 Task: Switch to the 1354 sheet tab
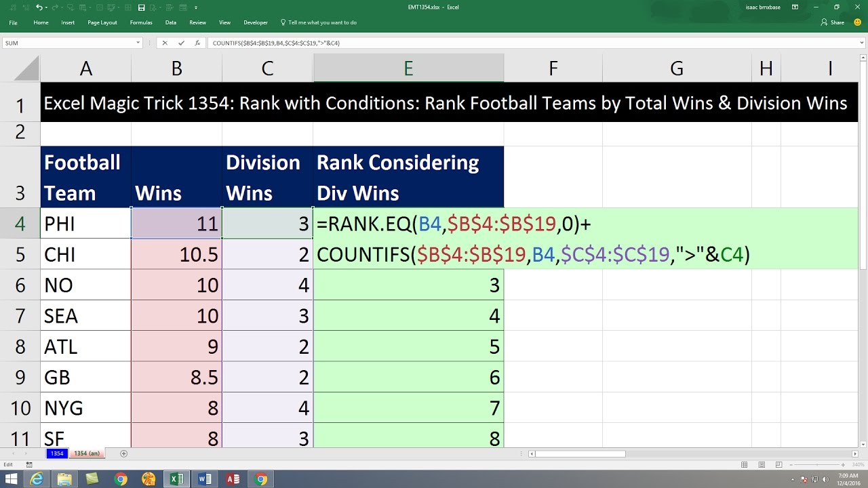(57, 453)
